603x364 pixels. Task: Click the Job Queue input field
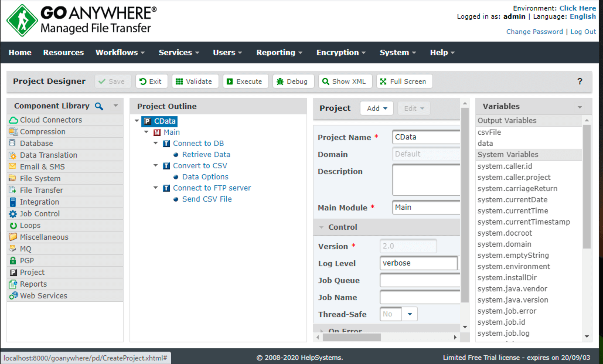pyautogui.click(x=420, y=280)
